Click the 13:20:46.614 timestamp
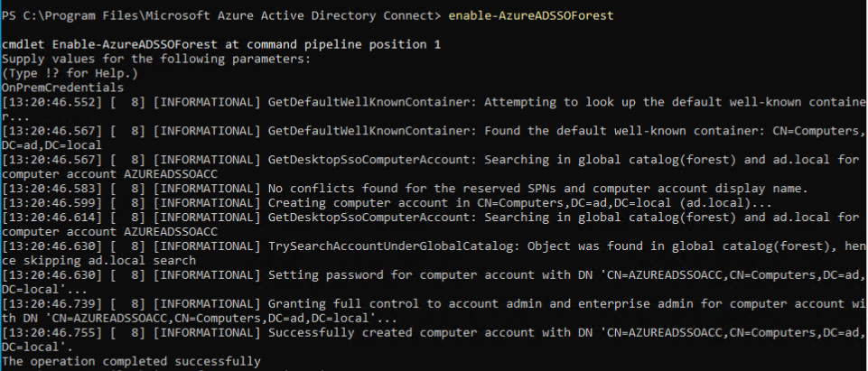Image resolution: width=868 pixels, height=371 pixels. pos(45,217)
